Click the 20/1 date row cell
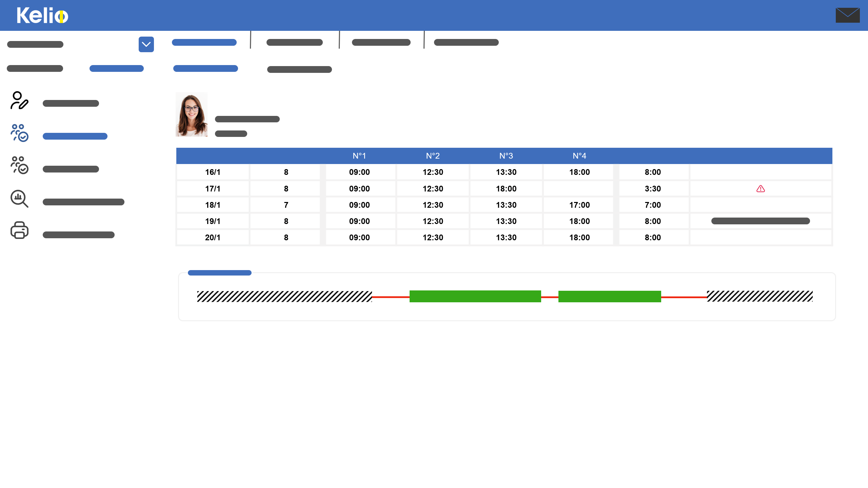 213,238
